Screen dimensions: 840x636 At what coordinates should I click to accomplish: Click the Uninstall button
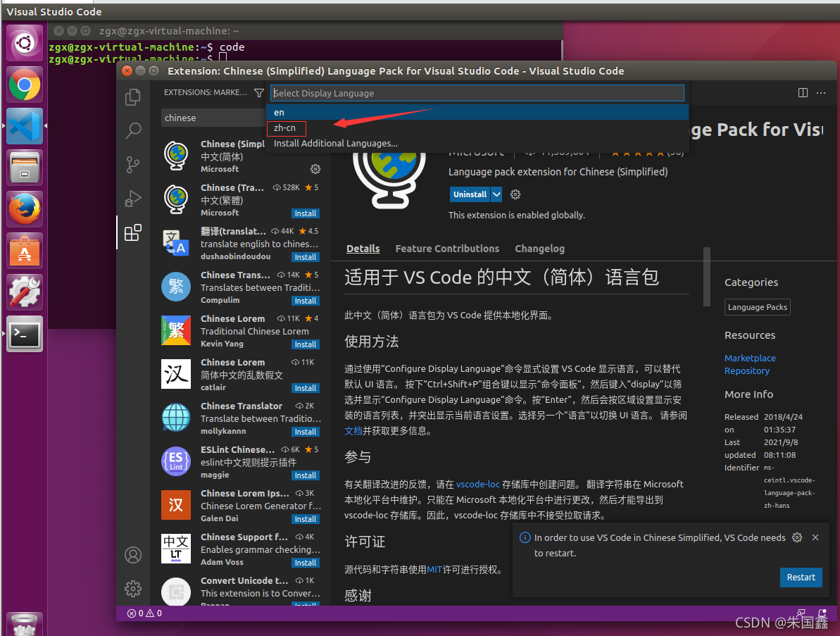click(470, 194)
